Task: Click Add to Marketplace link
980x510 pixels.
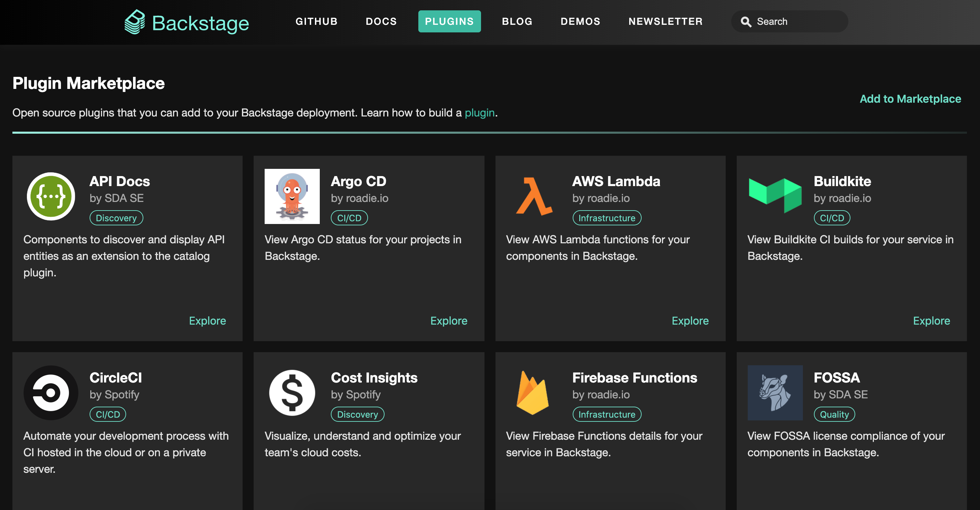Action: (x=910, y=99)
